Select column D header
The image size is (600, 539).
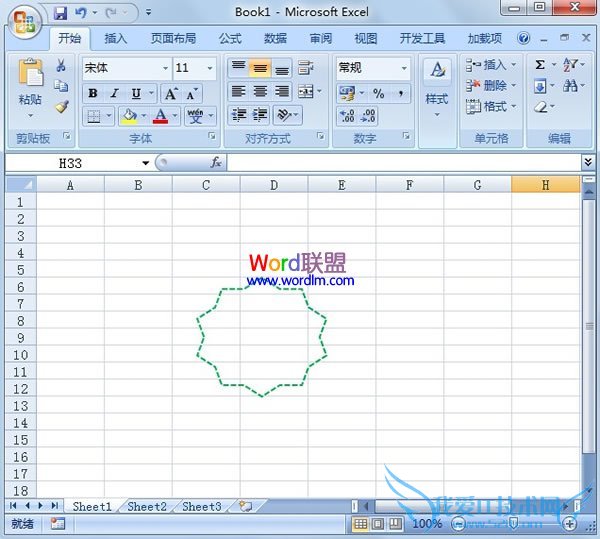pyautogui.click(x=274, y=185)
